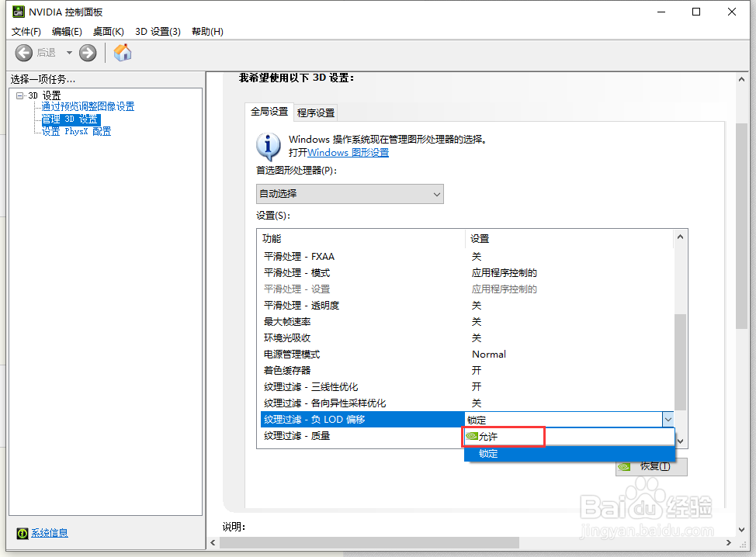
Task: Choose 允许 option in LOD dropdown
Action: (x=569, y=437)
